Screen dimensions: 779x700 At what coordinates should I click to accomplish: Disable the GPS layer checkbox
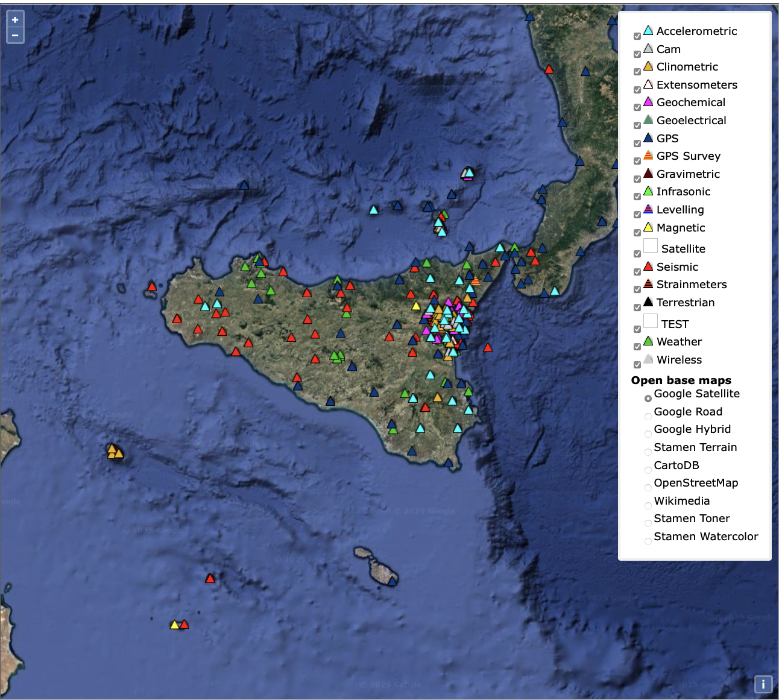637,143
